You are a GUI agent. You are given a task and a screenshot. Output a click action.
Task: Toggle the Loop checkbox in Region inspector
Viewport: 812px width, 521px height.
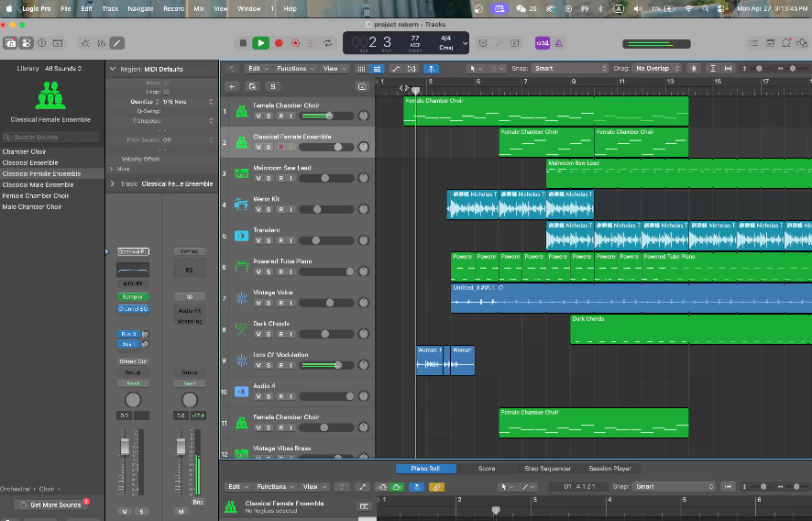tap(166, 92)
